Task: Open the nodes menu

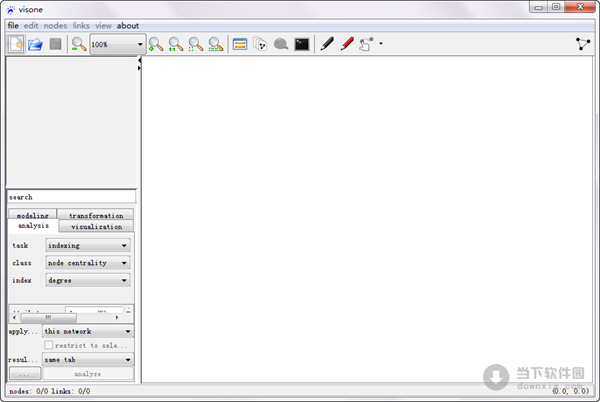Action: pos(55,26)
